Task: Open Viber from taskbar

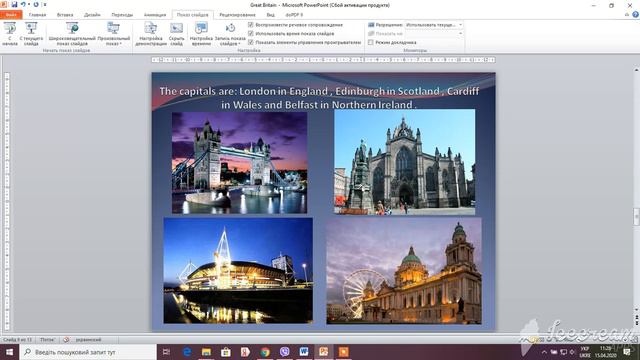Action: click(284, 352)
